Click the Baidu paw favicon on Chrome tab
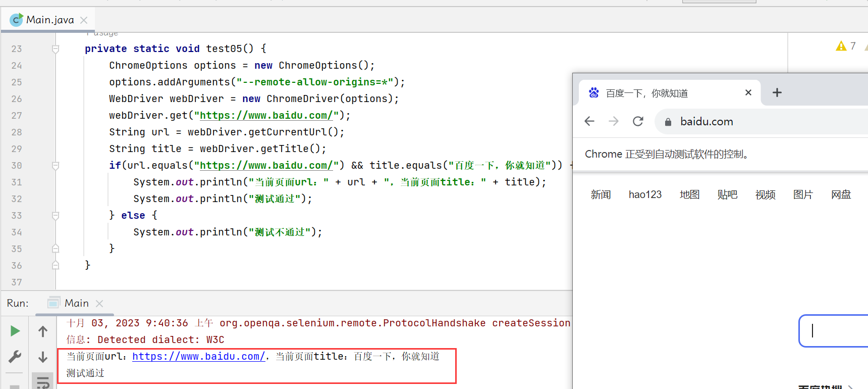This screenshot has width=868, height=389. point(594,93)
